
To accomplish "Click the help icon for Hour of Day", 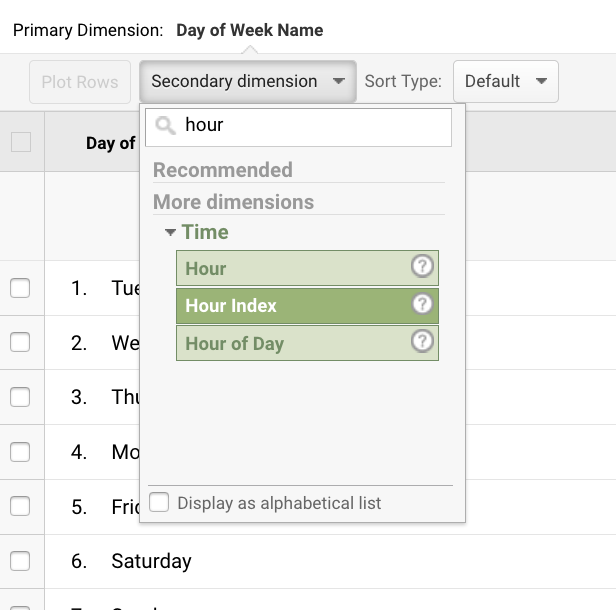I will 423,342.
